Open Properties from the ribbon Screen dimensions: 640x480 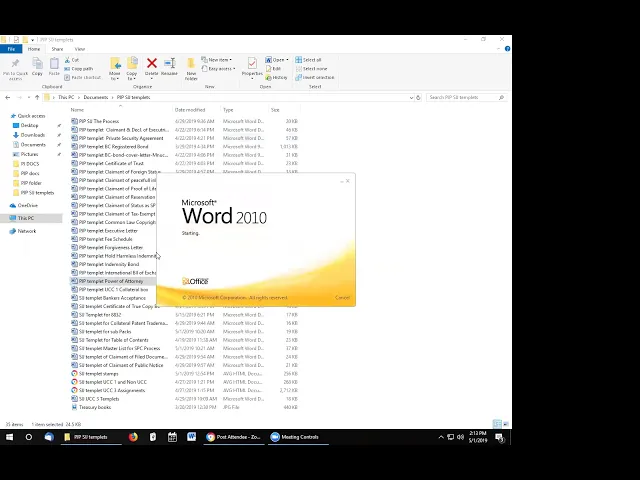pyautogui.click(x=252, y=67)
